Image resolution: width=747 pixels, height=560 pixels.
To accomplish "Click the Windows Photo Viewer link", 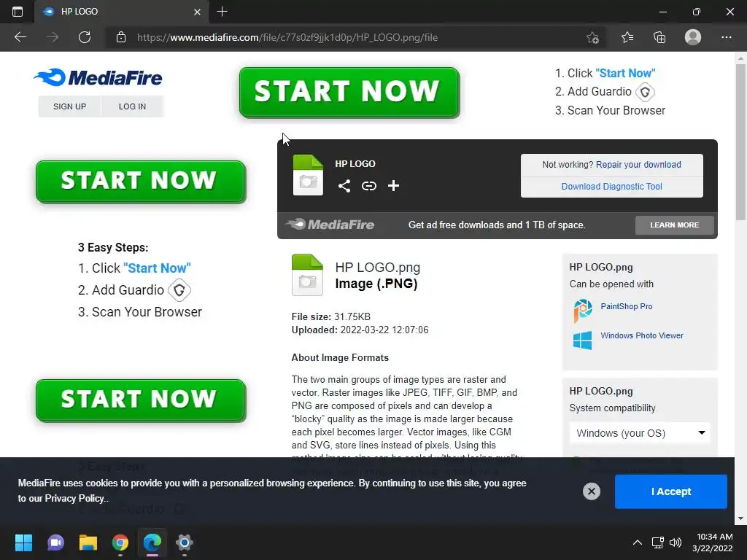I will coord(642,335).
